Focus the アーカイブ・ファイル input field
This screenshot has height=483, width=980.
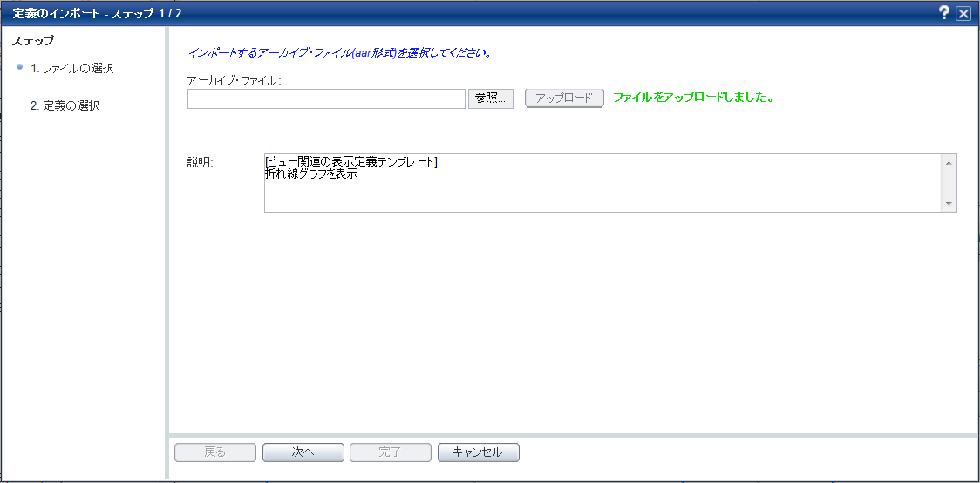[326, 99]
